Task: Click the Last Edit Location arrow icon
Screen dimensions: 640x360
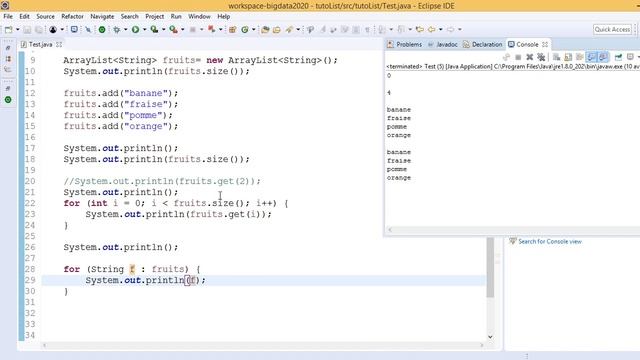Action: (x=419, y=29)
